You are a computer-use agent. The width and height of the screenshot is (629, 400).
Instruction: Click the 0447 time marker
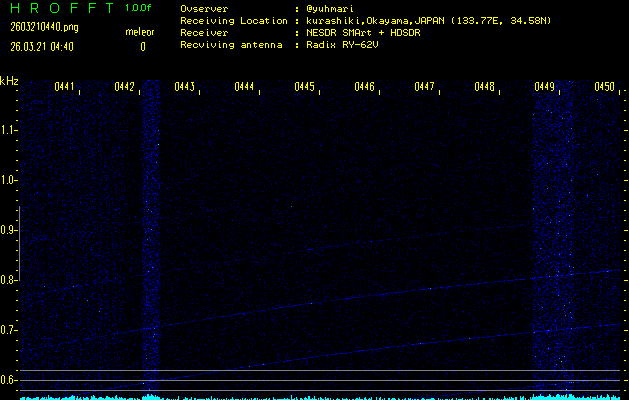[425, 87]
